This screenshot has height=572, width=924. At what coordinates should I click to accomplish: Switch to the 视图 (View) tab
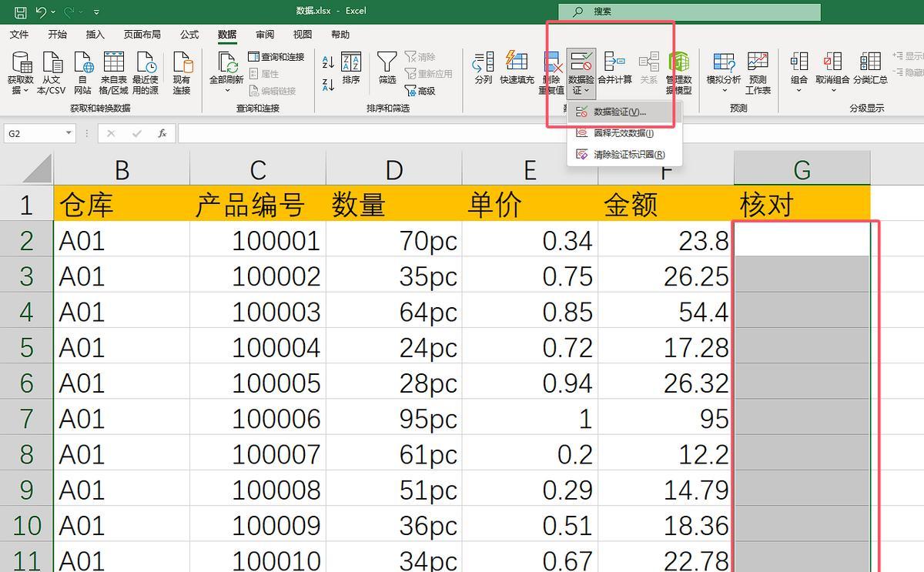[x=303, y=35]
